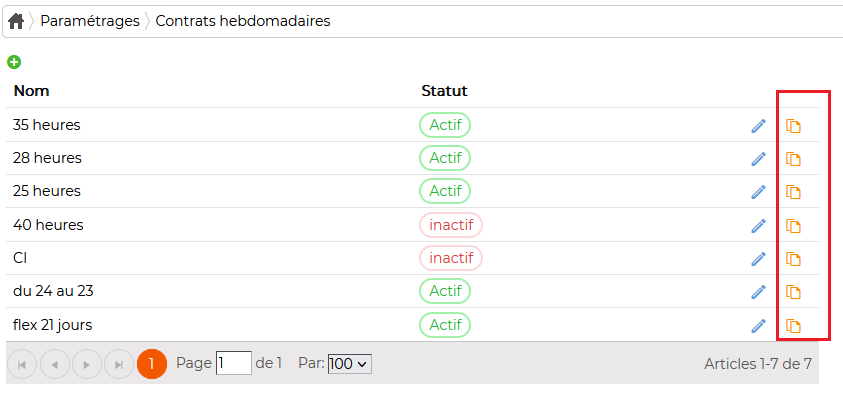Duplicate the 35 heures contract

pyautogui.click(x=793, y=126)
